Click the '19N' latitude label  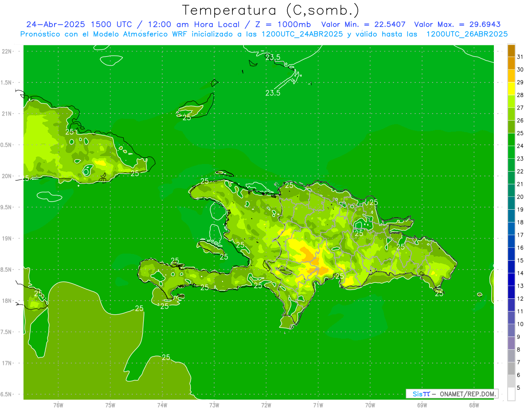(8, 239)
